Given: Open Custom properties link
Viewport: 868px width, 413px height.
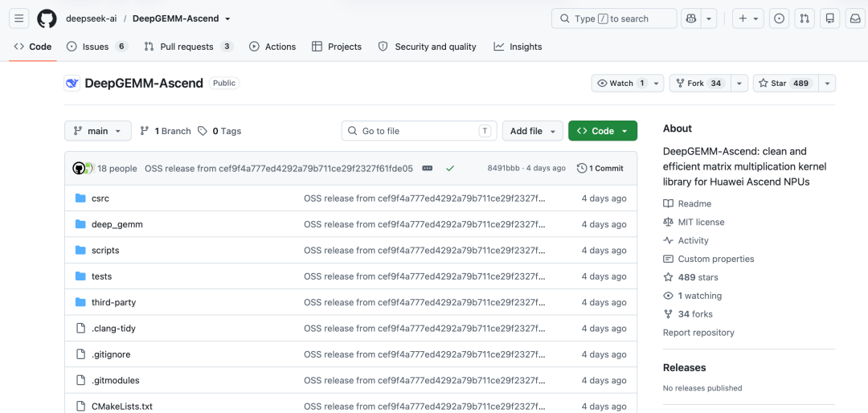Looking at the screenshot, I should 709,259.
